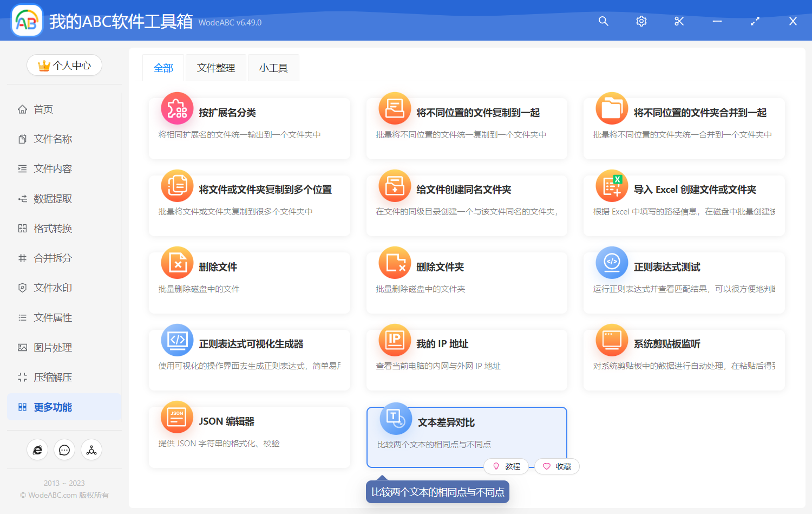This screenshot has height=514, width=812.
Task: Open 个人中心 personal center
Action: tap(64, 65)
